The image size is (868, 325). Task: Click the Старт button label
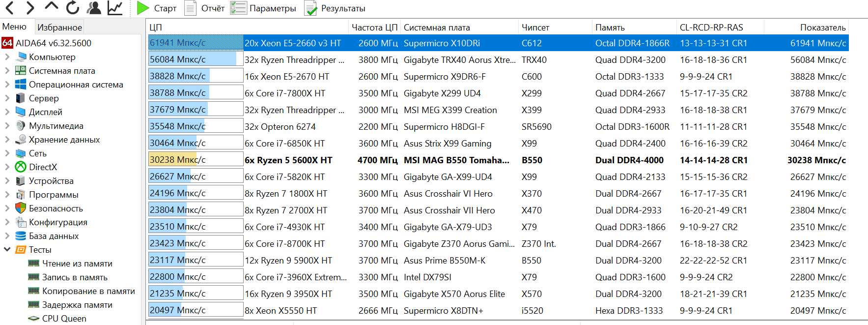[165, 8]
